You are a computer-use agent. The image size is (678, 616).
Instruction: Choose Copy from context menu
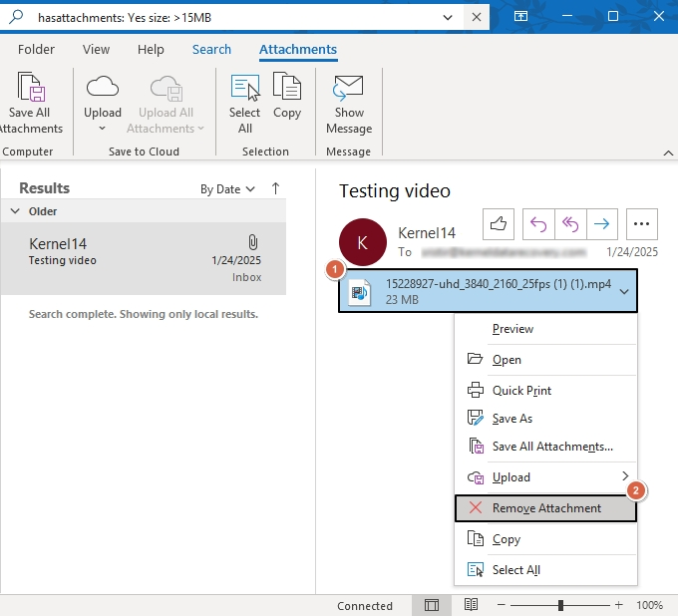[x=545, y=539]
